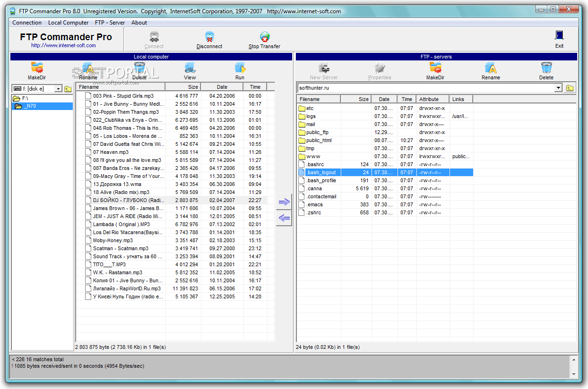Image resolution: width=588 pixels, height=389 pixels.
Task: Run the selected local file
Action: click(x=240, y=68)
